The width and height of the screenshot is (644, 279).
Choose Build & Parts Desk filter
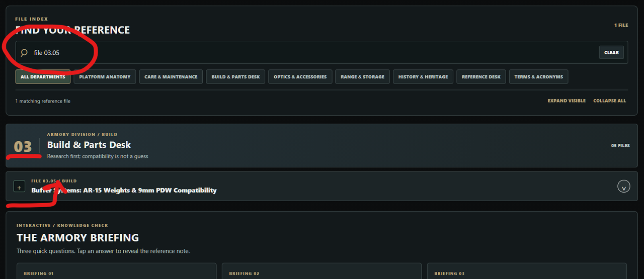[x=235, y=77]
